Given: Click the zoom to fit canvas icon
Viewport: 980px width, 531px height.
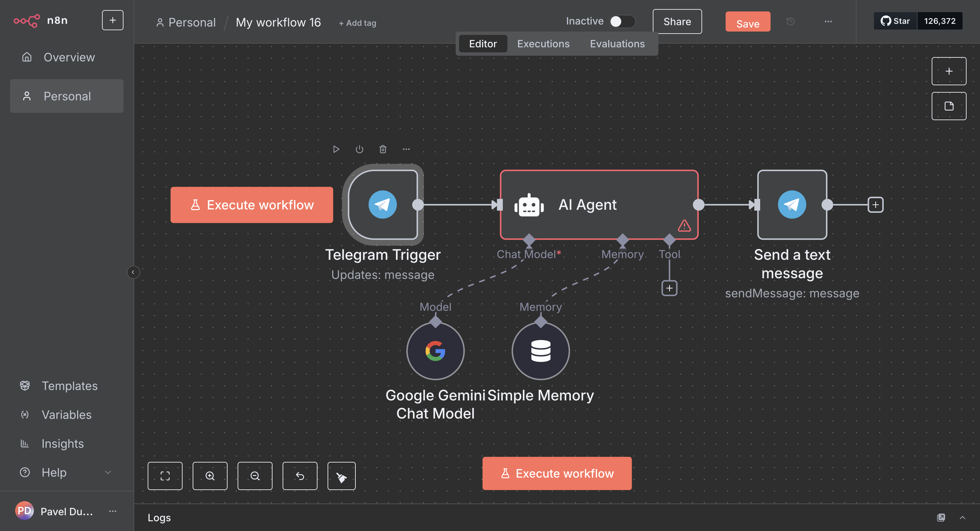Looking at the screenshot, I should 165,476.
